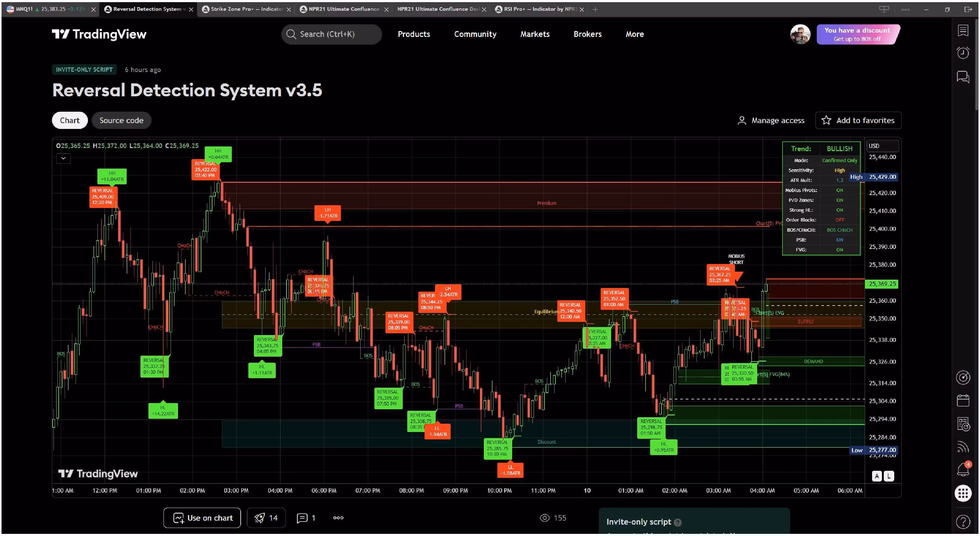The width and height of the screenshot is (980, 536).
Task: Open the Notifications bell showing 4 alerts
Action: (x=963, y=469)
